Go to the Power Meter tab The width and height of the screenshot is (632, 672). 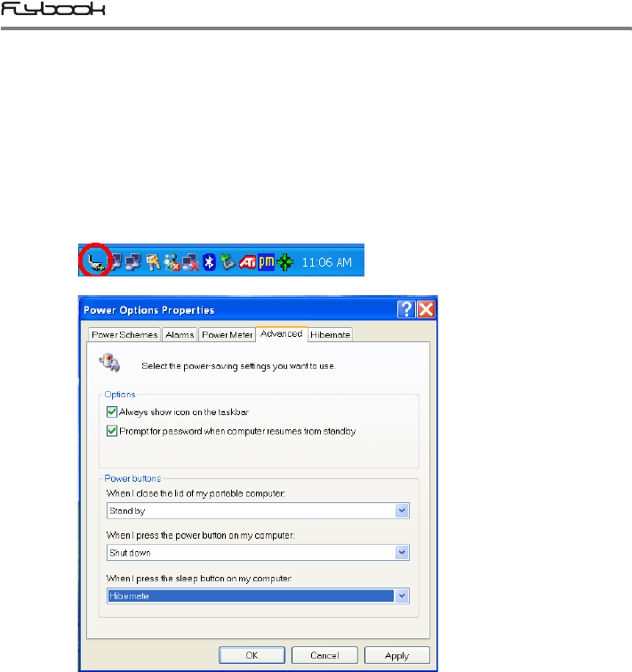pyautogui.click(x=227, y=335)
